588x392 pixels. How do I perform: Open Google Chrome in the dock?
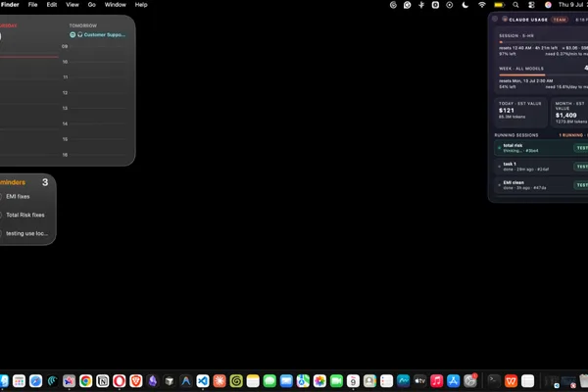[86, 381]
